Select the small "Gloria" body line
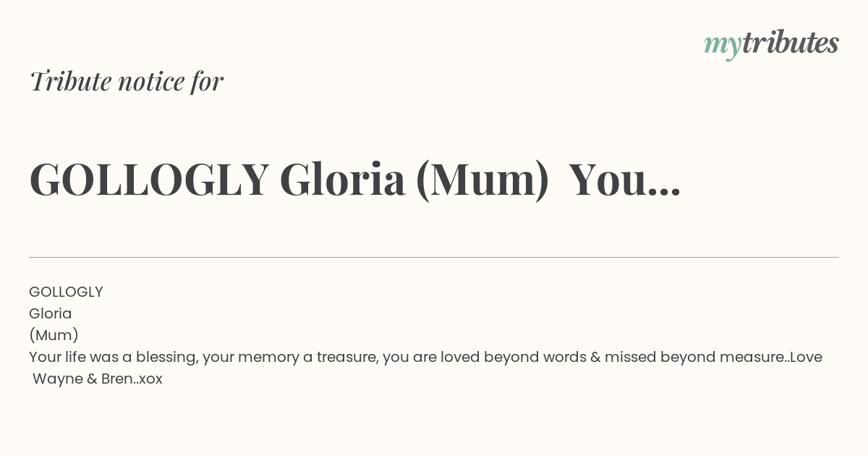 point(51,313)
